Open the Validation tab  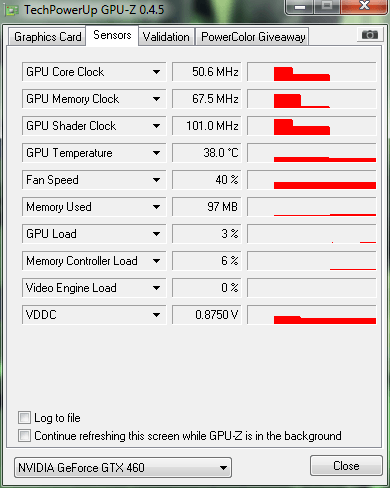[x=166, y=37]
